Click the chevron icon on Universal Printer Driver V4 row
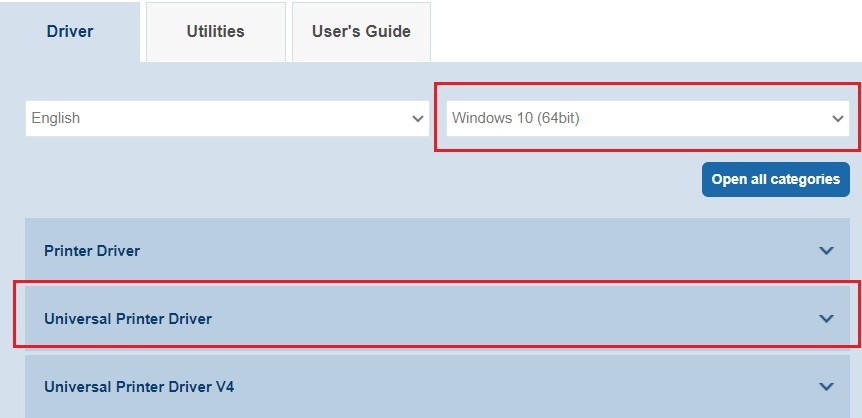Image resolution: width=862 pixels, height=418 pixels. pos(826,386)
